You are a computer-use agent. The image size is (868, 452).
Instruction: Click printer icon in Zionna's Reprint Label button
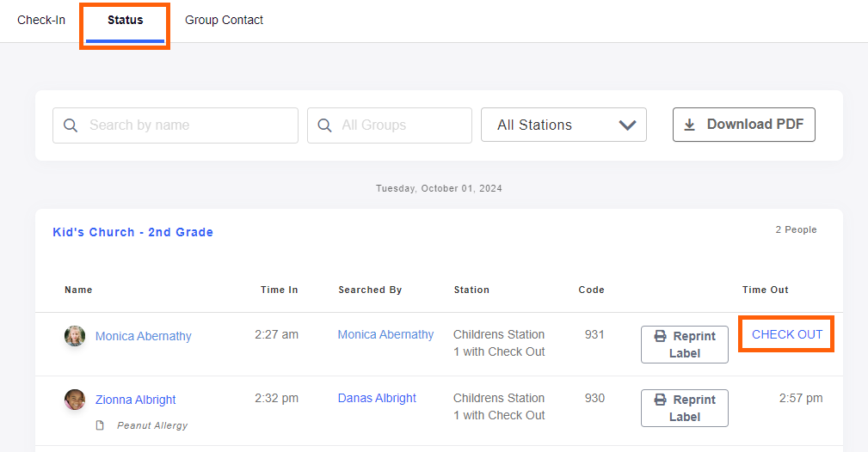tap(660, 400)
